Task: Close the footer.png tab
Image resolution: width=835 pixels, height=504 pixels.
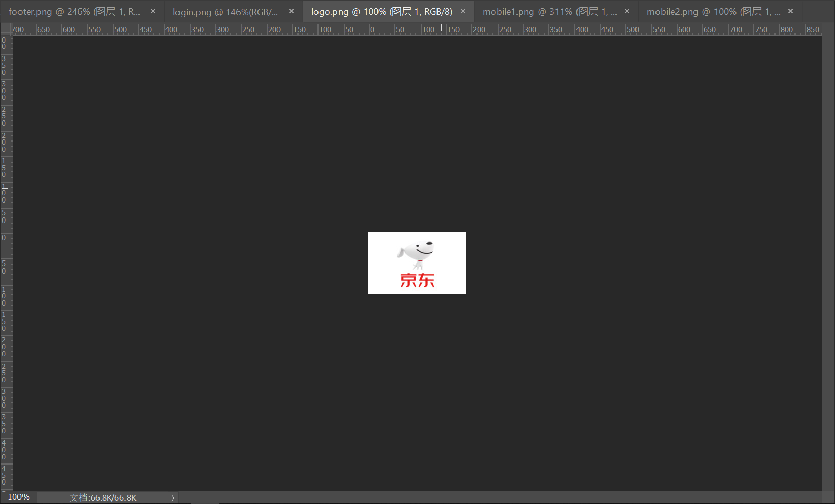Action: pos(153,11)
